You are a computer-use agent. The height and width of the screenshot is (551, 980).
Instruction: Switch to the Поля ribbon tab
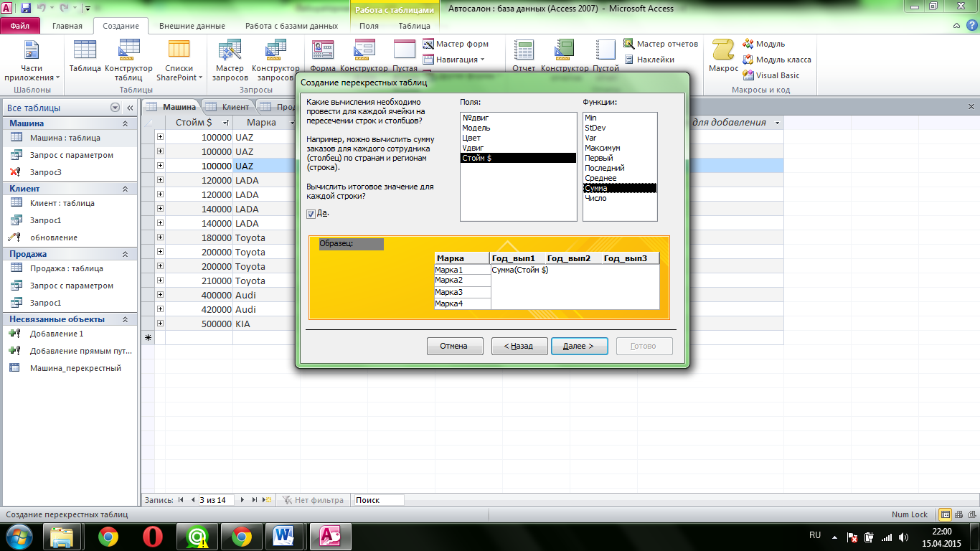point(369,26)
